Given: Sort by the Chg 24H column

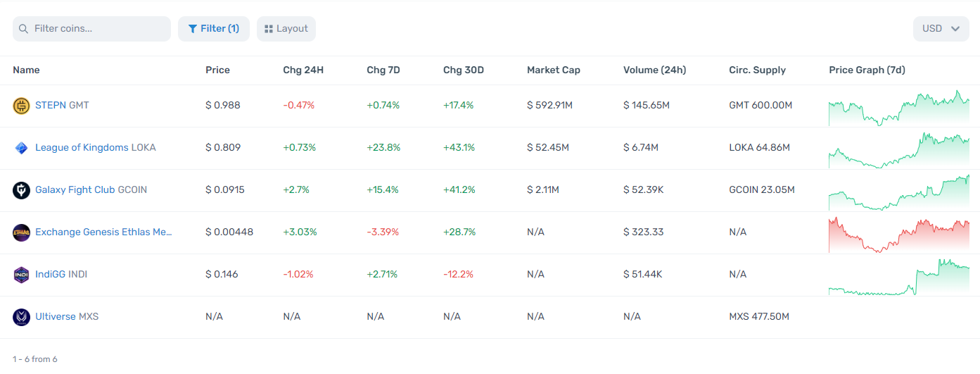Looking at the screenshot, I should [x=303, y=70].
